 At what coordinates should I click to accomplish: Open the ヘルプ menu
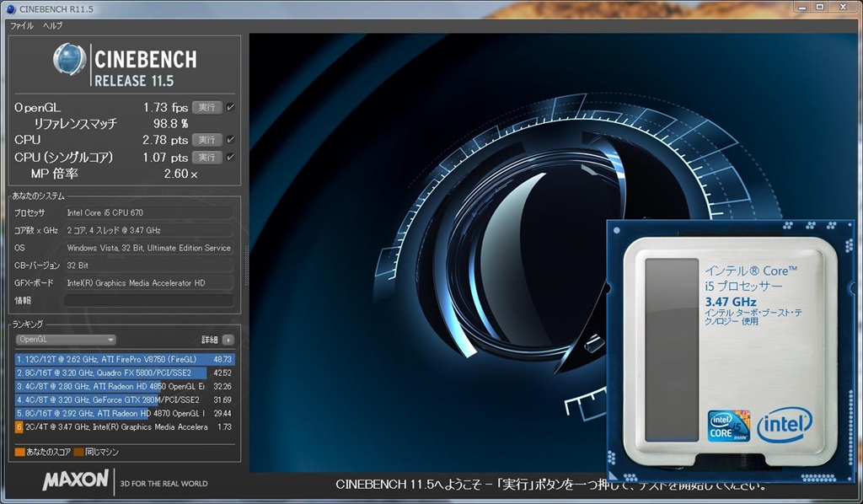(52, 26)
